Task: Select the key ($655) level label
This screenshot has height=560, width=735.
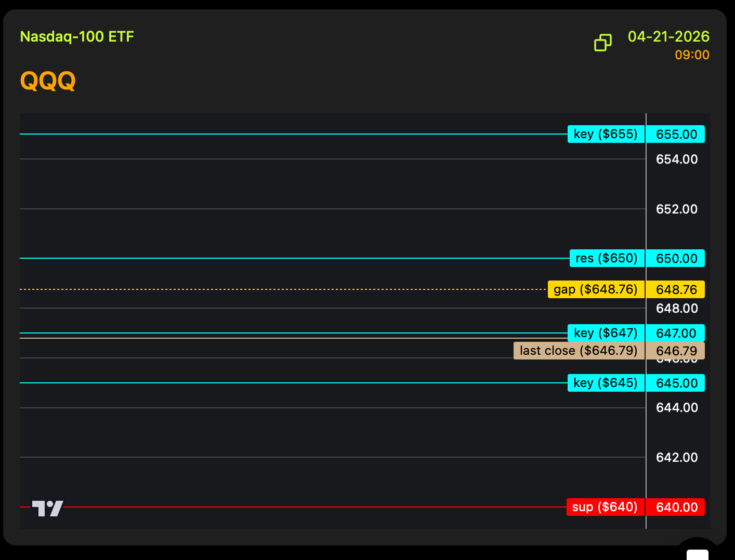Action: (606, 134)
